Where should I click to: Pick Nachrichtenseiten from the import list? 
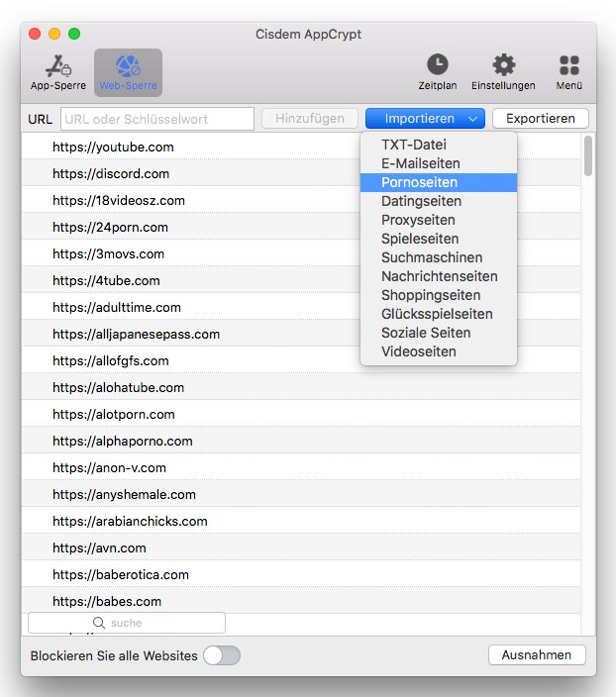(x=439, y=276)
